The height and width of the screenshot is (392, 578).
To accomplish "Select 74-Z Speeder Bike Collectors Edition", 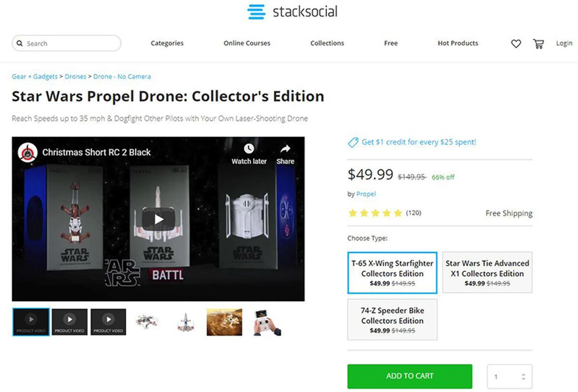I will click(392, 320).
